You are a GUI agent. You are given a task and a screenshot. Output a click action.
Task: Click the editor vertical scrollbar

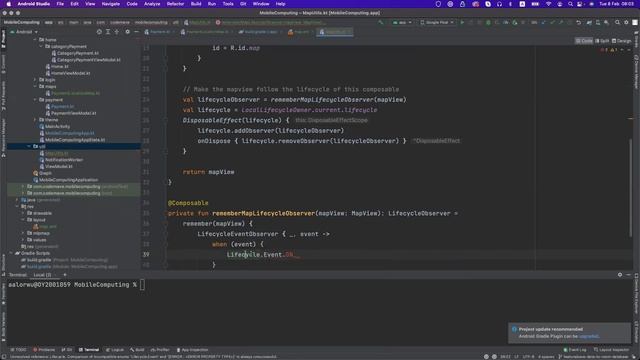tap(631, 188)
